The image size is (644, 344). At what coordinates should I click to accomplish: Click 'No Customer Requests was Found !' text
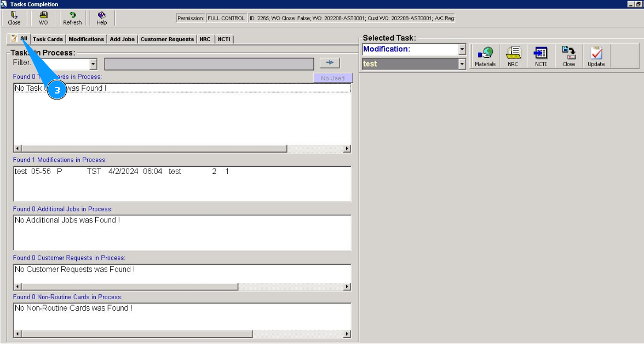pos(74,270)
